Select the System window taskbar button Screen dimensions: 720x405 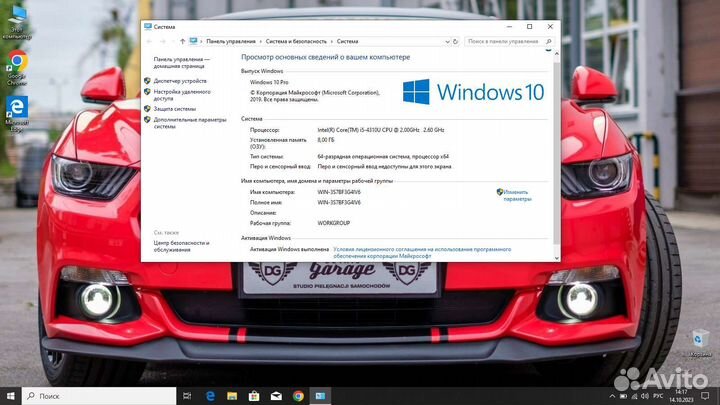point(320,396)
